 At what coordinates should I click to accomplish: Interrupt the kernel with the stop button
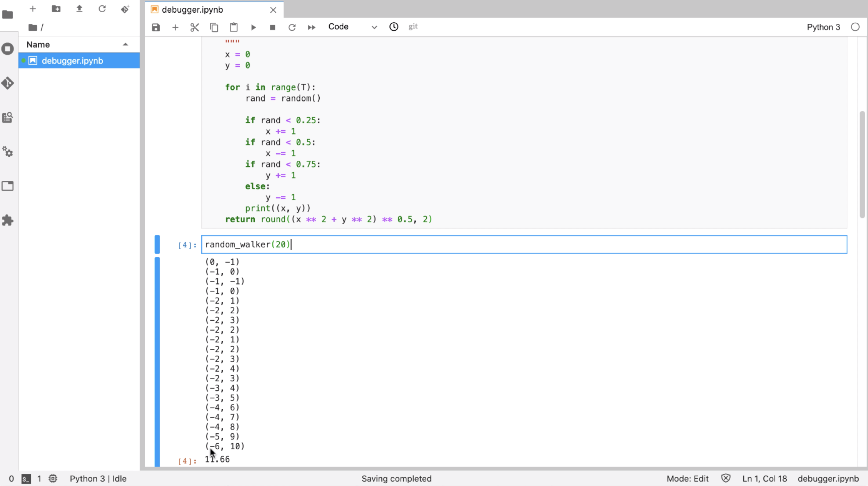point(272,27)
